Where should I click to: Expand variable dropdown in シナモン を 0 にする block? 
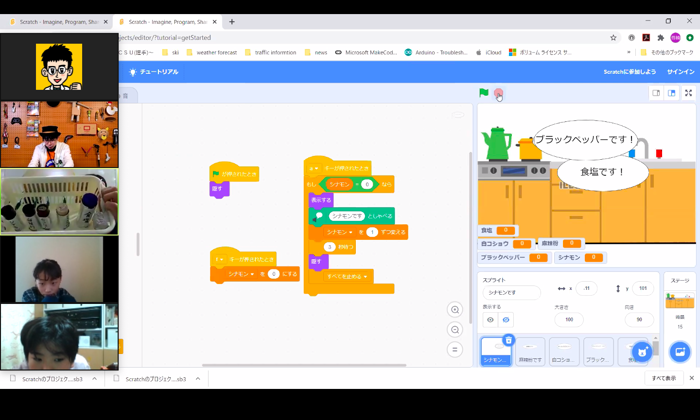(252, 274)
